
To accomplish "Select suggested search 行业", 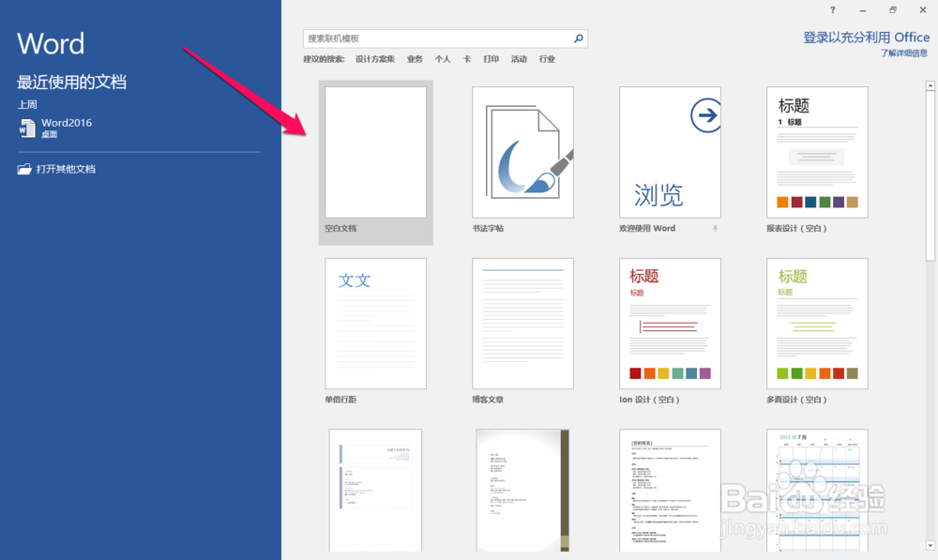I will coord(547,59).
